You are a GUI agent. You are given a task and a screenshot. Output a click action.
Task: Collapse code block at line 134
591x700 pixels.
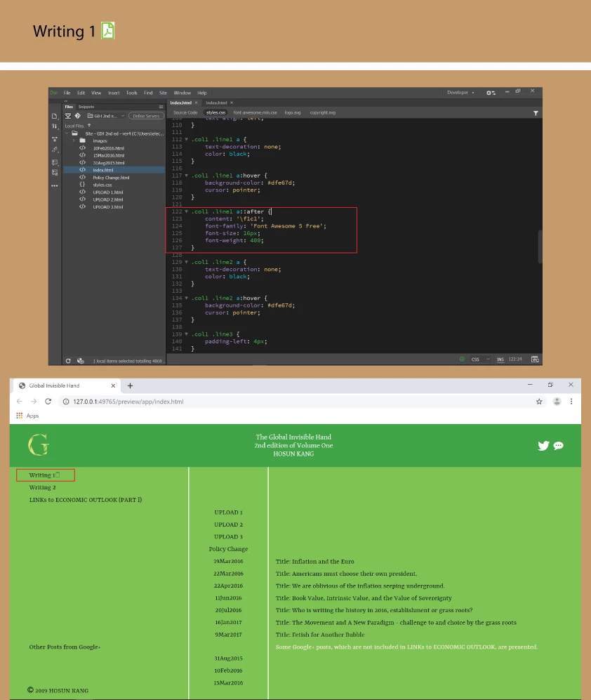187,298
